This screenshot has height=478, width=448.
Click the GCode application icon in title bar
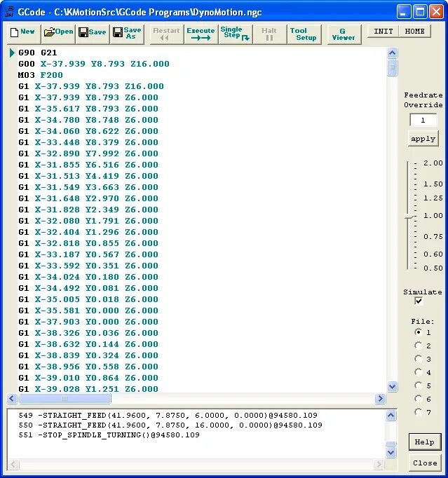pos(9,12)
